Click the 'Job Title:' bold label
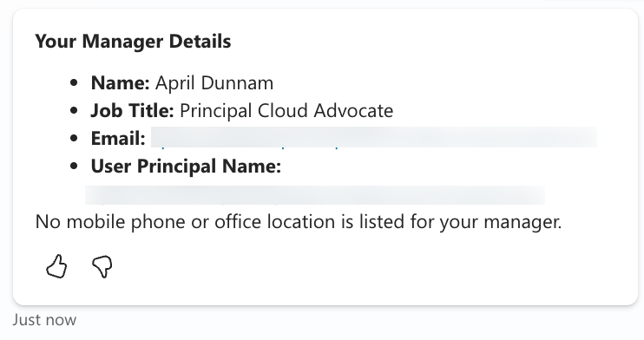 (132, 111)
